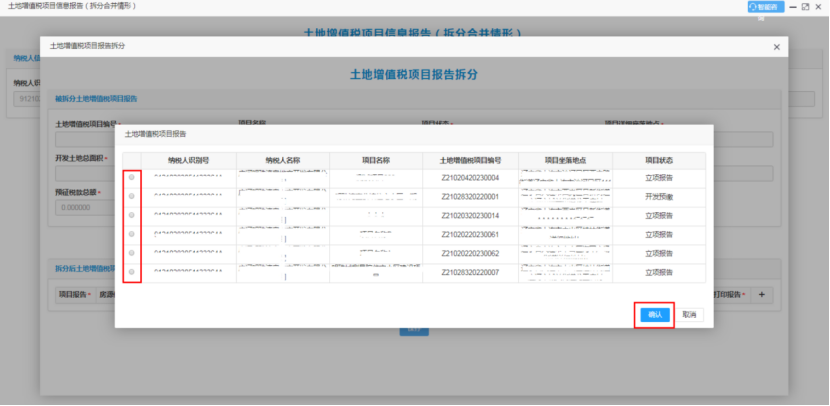830x406 pixels.
Task: Close the 土地增值税项目报告拆分 dialog with X
Action: coord(777,47)
